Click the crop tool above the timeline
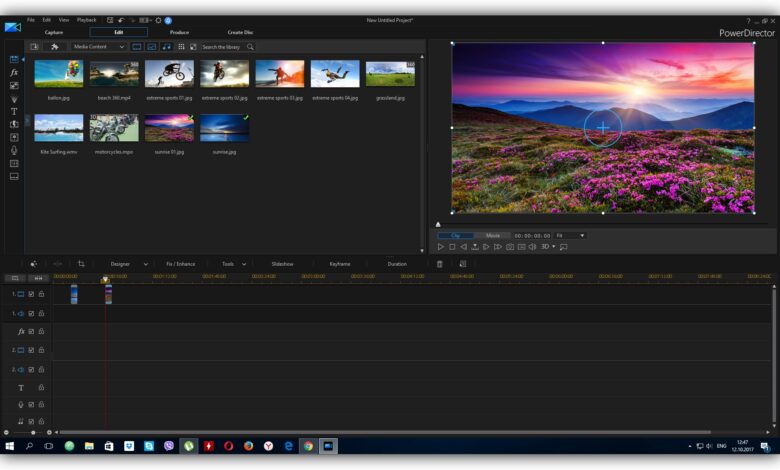780x470 pixels. [81, 264]
